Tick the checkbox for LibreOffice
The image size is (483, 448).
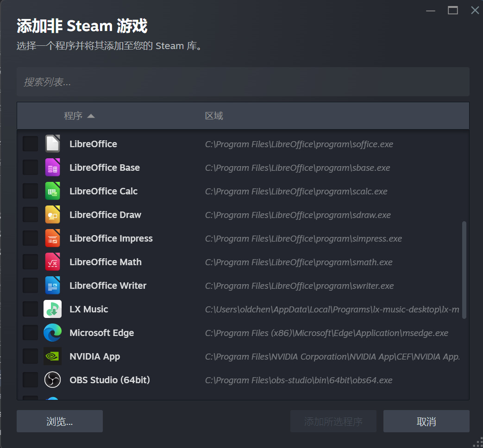click(x=30, y=144)
